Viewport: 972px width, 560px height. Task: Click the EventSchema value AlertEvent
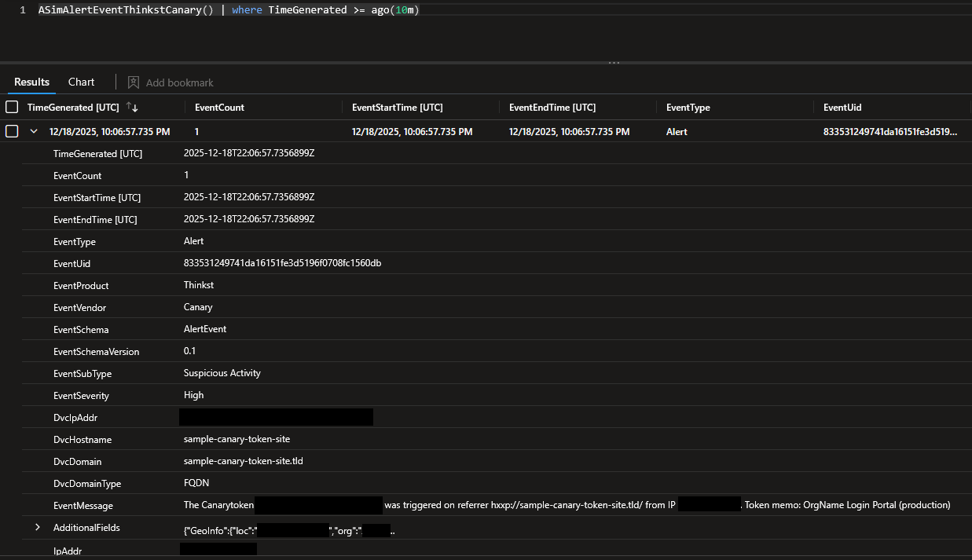coord(205,329)
